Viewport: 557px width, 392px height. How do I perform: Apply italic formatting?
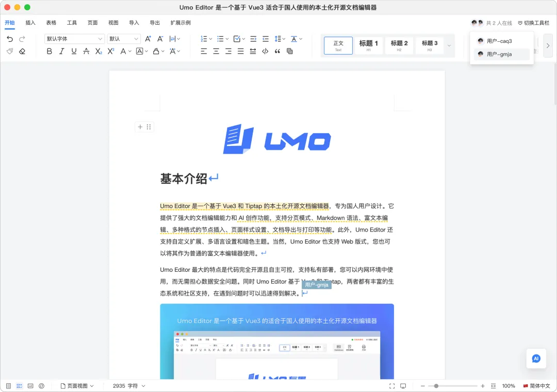click(61, 51)
